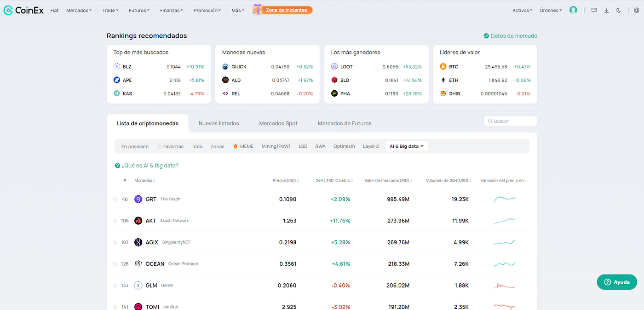Viewport: 644px width, 310px height.
Task: Open the AI & Big data dropdown
Action: [407, 146]
